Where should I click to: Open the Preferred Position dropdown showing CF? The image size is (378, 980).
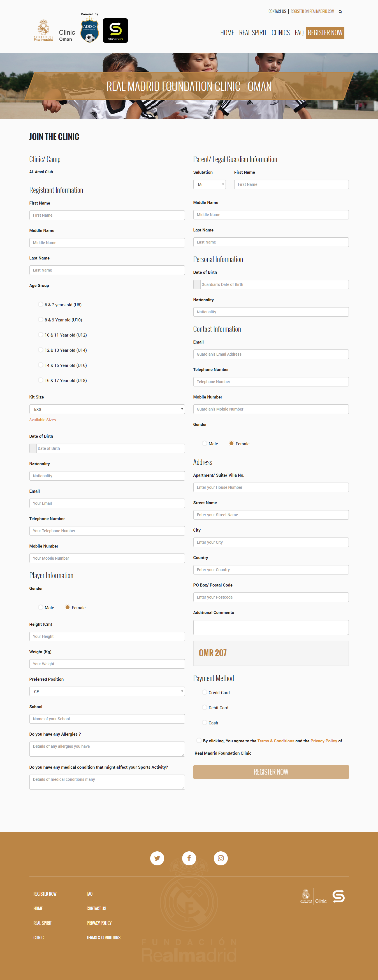coord(107,691)
